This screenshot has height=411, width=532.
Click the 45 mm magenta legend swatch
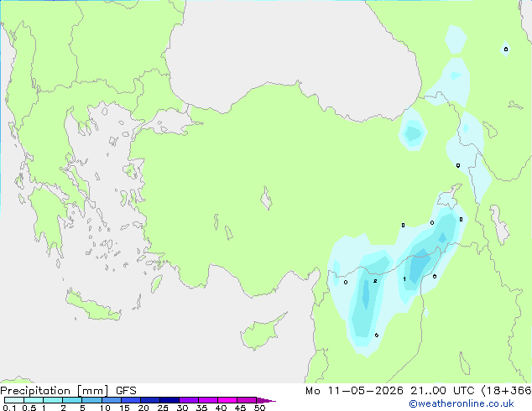(247, 400)
